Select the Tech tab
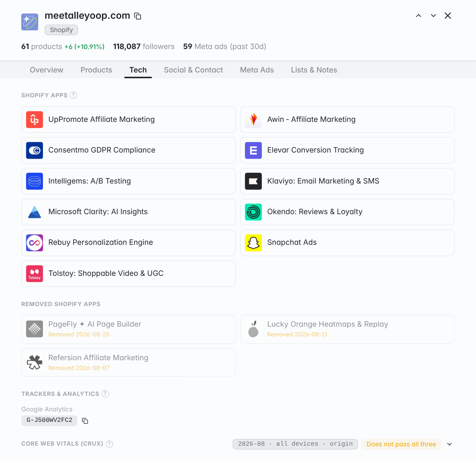 click(x=138, y=70)
